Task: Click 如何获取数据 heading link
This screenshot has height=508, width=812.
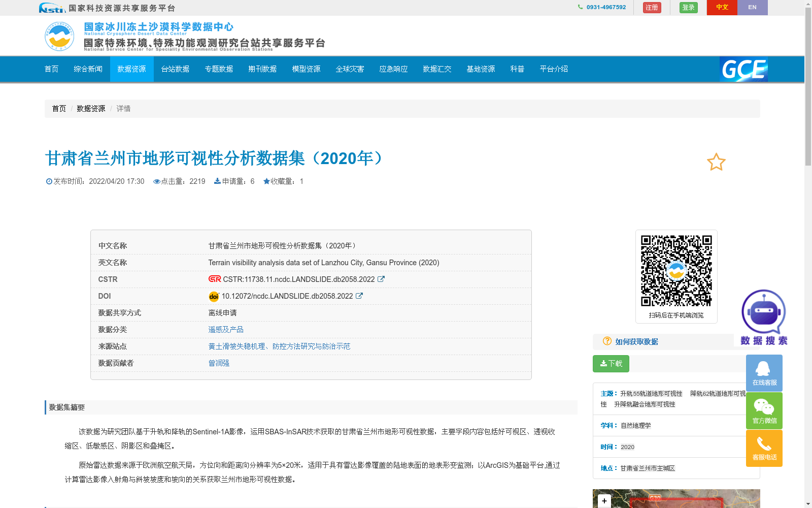Action: pyautogui.click(x=637, y=342)
